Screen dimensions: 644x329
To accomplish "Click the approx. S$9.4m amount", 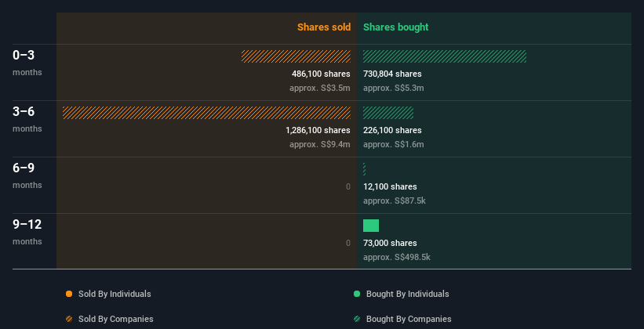I will click(x=320, y=144).
